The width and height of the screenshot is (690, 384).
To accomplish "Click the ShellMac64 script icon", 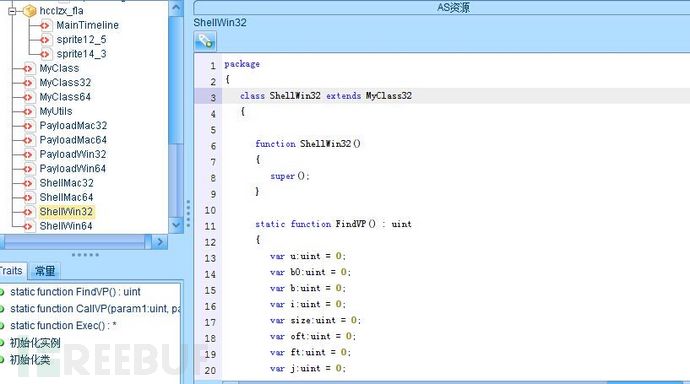I will (x=28, y=197).
